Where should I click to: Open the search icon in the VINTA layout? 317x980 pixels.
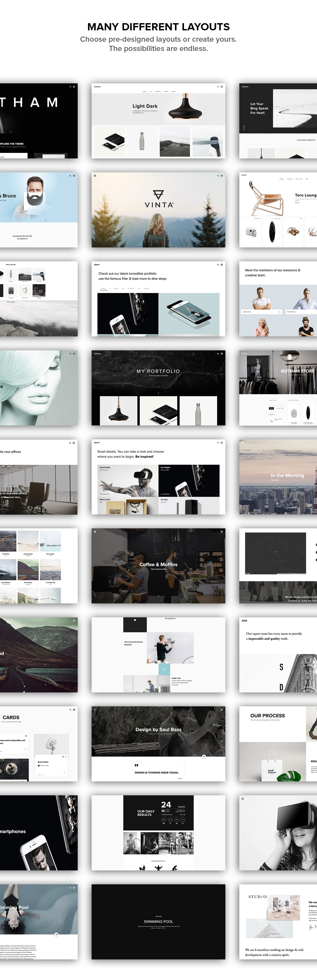(218, 176)
